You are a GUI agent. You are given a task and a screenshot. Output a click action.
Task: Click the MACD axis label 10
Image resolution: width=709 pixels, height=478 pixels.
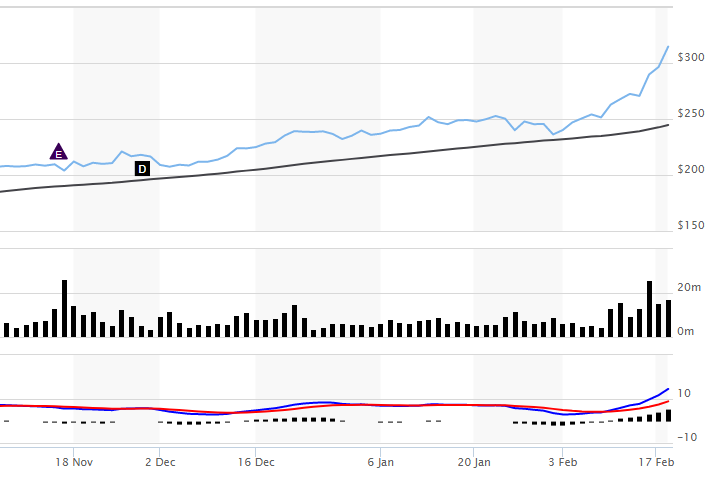click(686, 393)
